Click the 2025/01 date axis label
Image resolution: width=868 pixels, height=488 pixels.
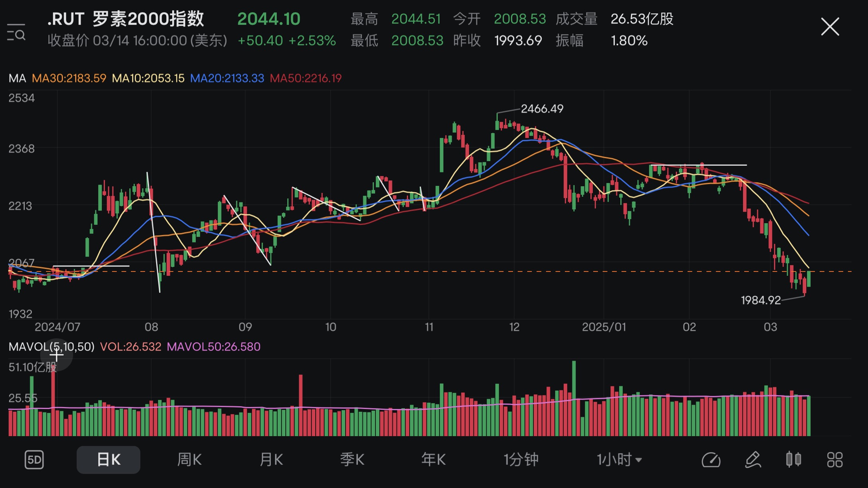[x=604, y=327]
